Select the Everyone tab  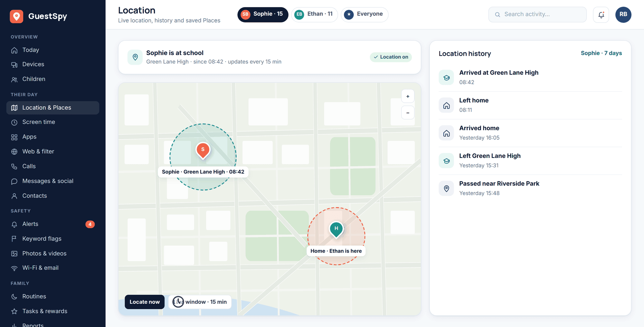pos(365,14)
